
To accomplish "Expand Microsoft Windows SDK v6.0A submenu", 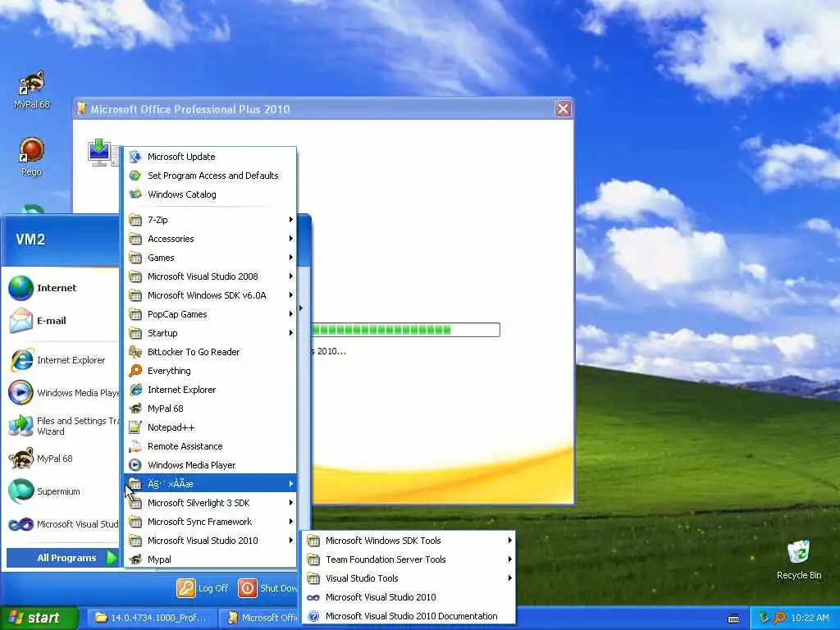I will point(211,295).
